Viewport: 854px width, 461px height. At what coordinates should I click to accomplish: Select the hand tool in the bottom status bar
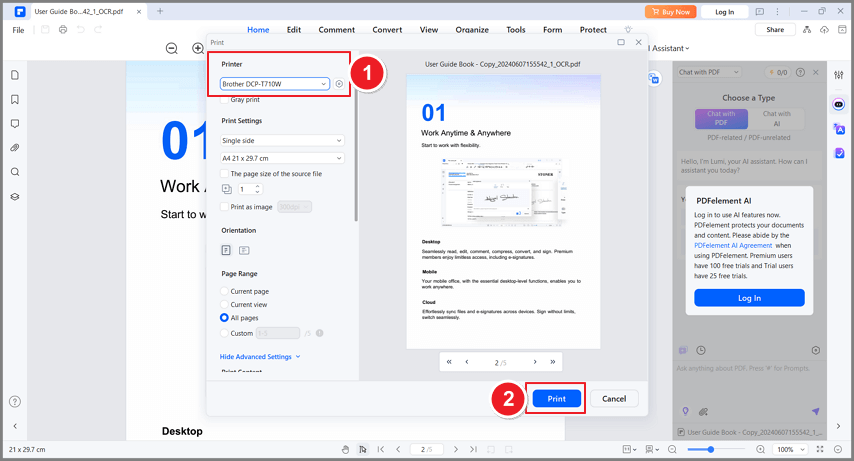pyautogui.click(x=345, y=450)
